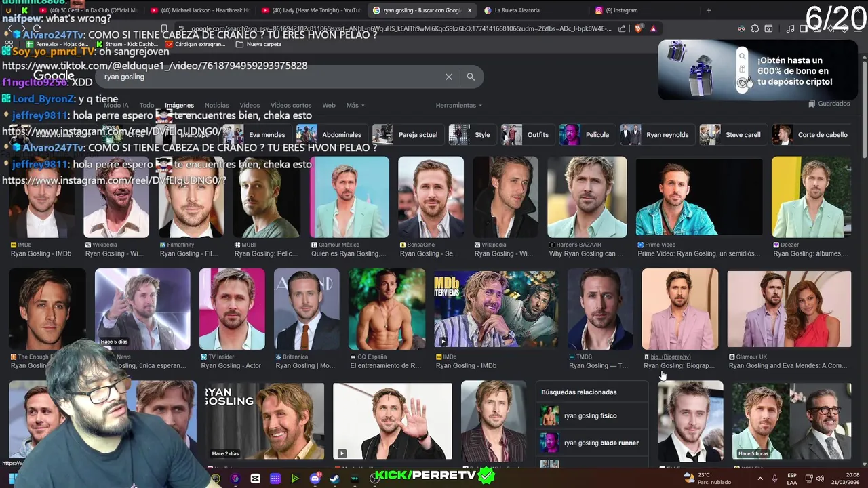868x488 pixels.
Task: Open the Guardados saved items
Action: pos(829,104)
